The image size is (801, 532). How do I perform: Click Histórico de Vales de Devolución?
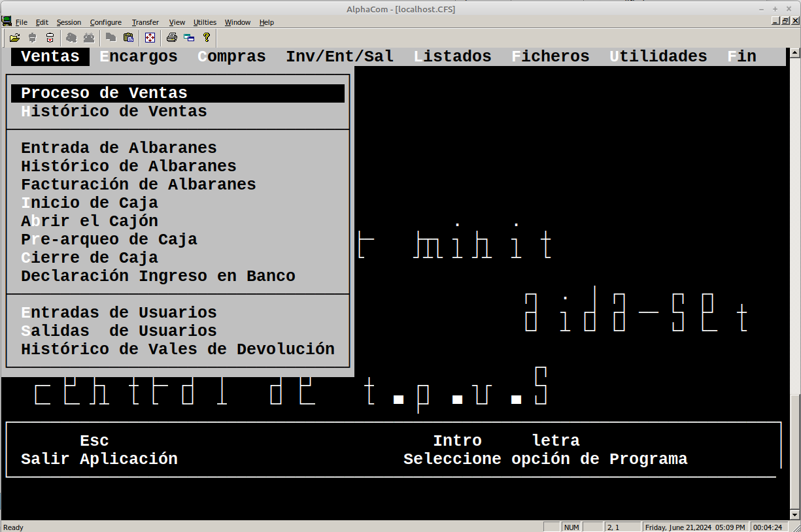[x=178, y=350]
